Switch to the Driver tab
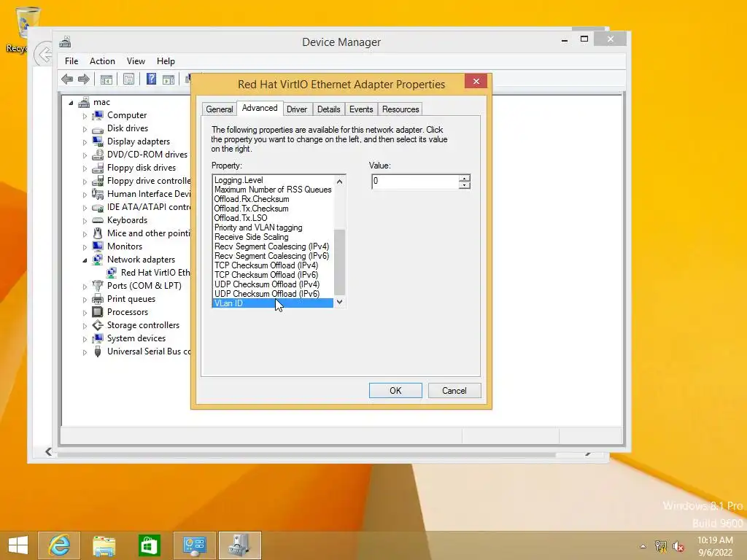This screenshot has width=747, height=560. pyautogui.click(x=297, y=109)
